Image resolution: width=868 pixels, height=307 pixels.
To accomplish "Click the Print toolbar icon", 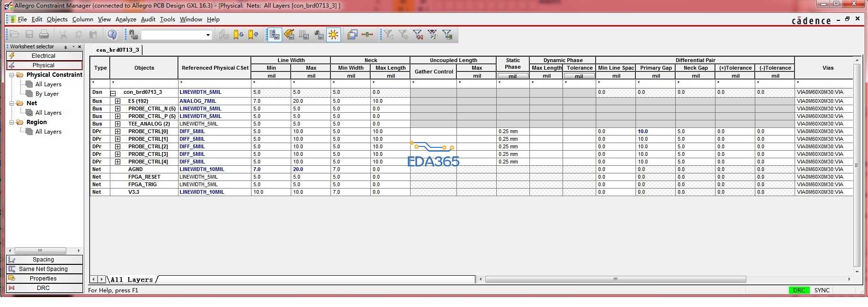I will point(44,35).
